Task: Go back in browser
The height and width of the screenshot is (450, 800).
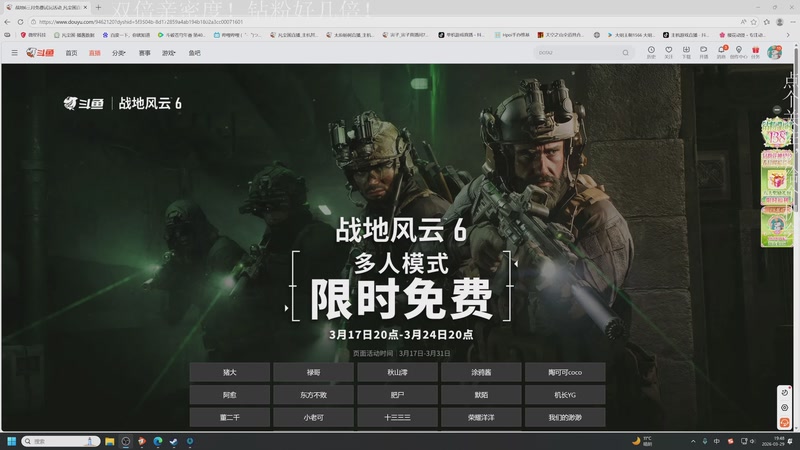Action: [x=7, y=22]
